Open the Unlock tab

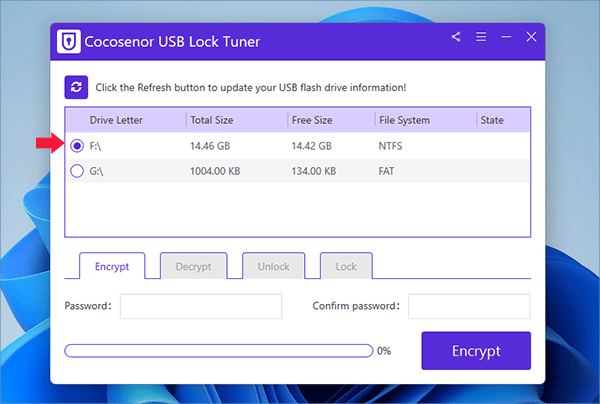274,266
